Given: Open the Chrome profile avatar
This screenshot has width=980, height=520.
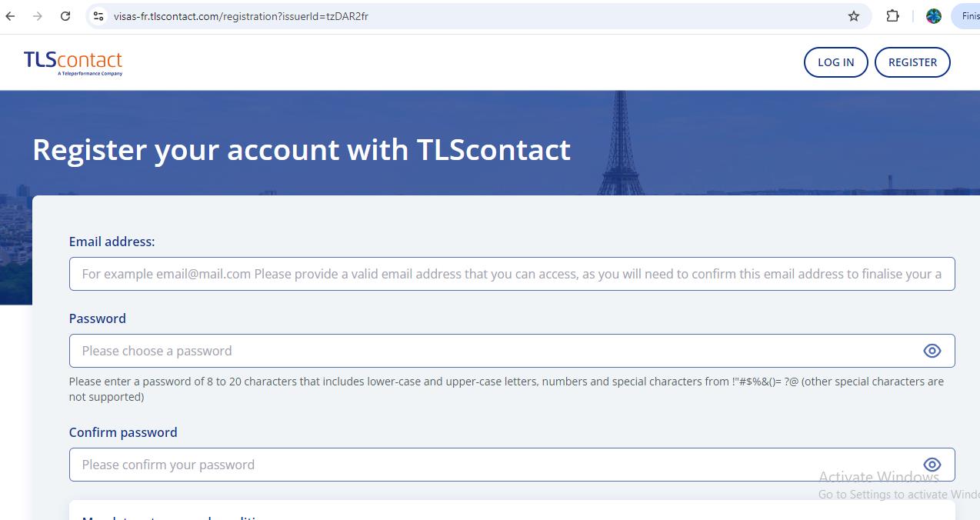Looking at the screenshot, I should [933, 15].
